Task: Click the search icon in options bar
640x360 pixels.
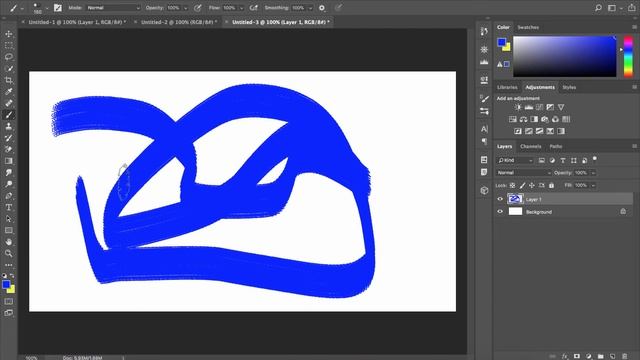Action: coord(598,8)
